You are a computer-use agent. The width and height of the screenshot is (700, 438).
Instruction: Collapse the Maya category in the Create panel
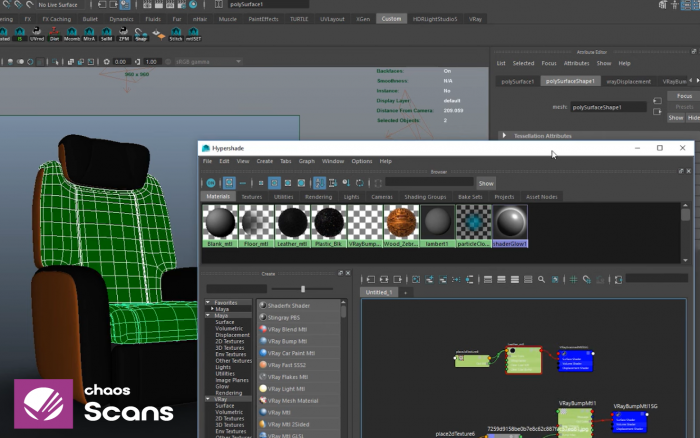[208, 315]
